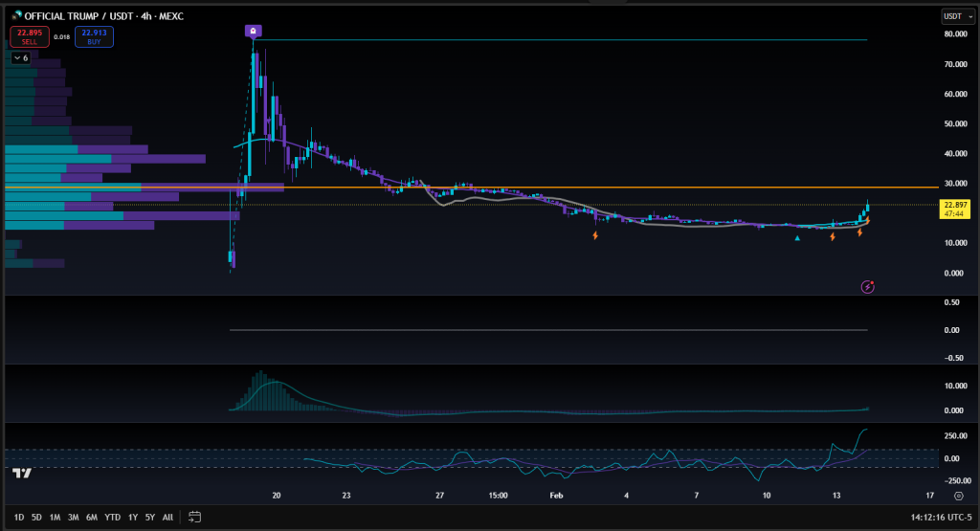Click the 40.000 price axis label
This screenshot has height=531, width=980.
[x=956, y=154]
